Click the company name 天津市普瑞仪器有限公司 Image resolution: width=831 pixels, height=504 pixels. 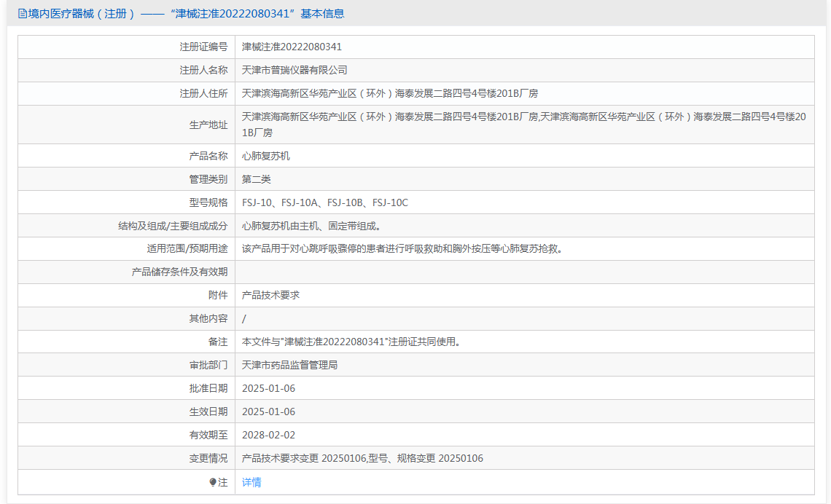pos(294,70)
